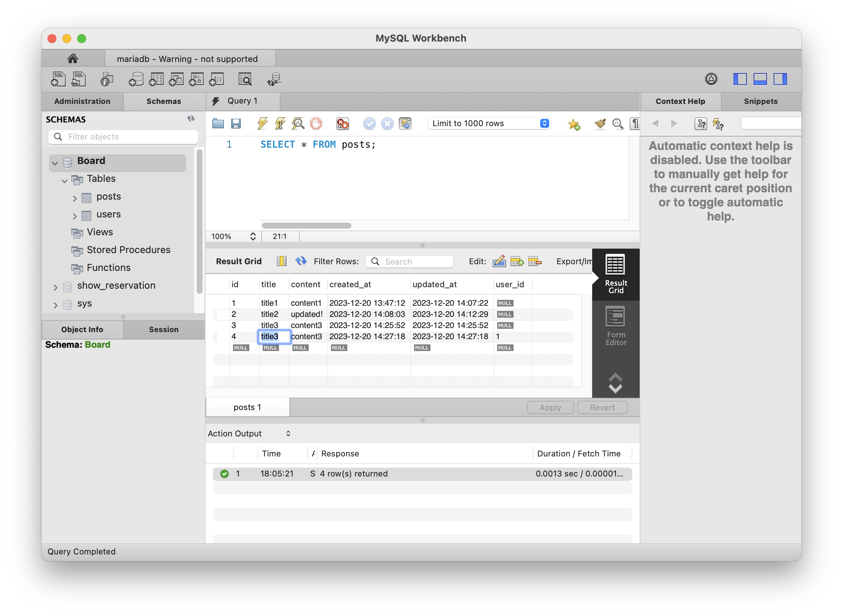Create a new SQL tab icon
Image resolution: width=843 pixels, height=616 pixels.
(x=58, y=79)
